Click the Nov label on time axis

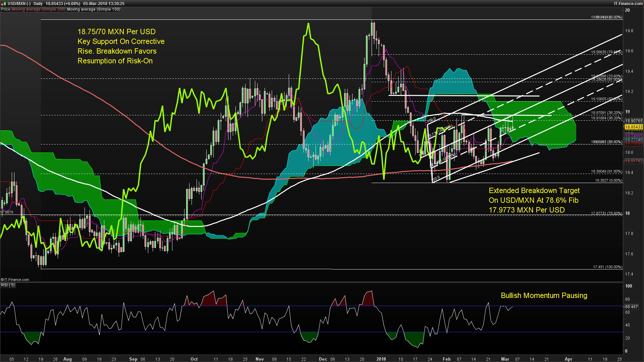tap(260, 359)
